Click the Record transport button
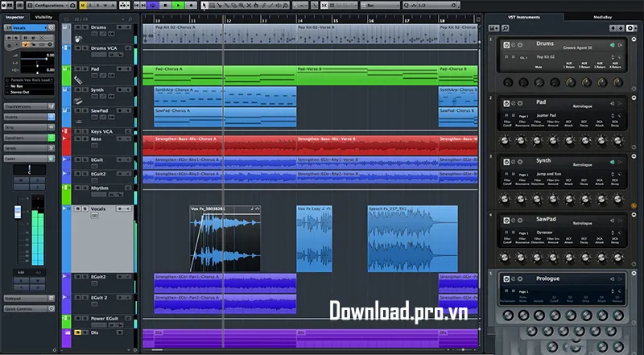This screenshot has width=644, height=355. [191, 6]
